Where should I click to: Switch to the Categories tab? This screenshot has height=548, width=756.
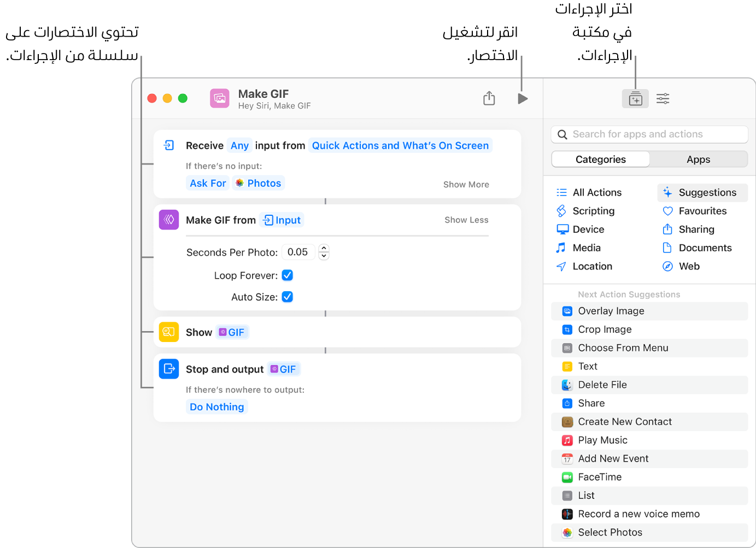coord(600,159)
